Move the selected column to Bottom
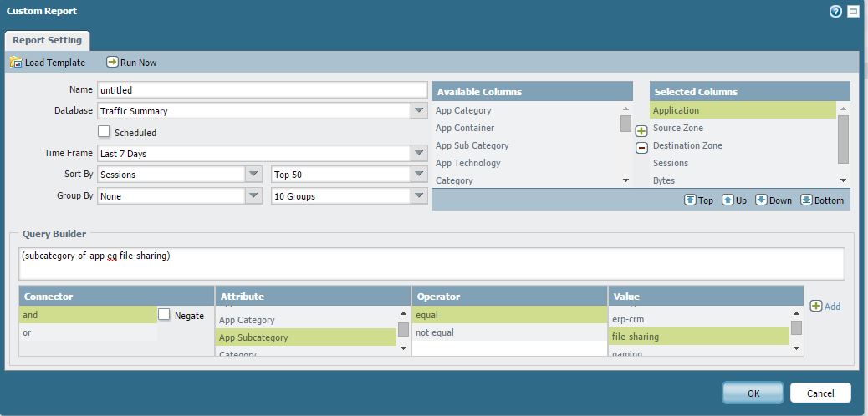Viewport: 868px width, 416px height. (806, 200)
